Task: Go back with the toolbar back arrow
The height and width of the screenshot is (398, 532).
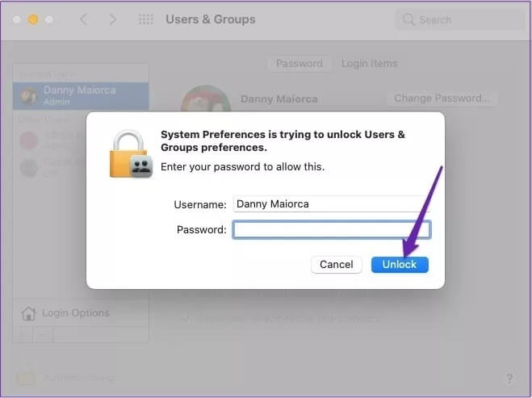Action: click(84, 19)
